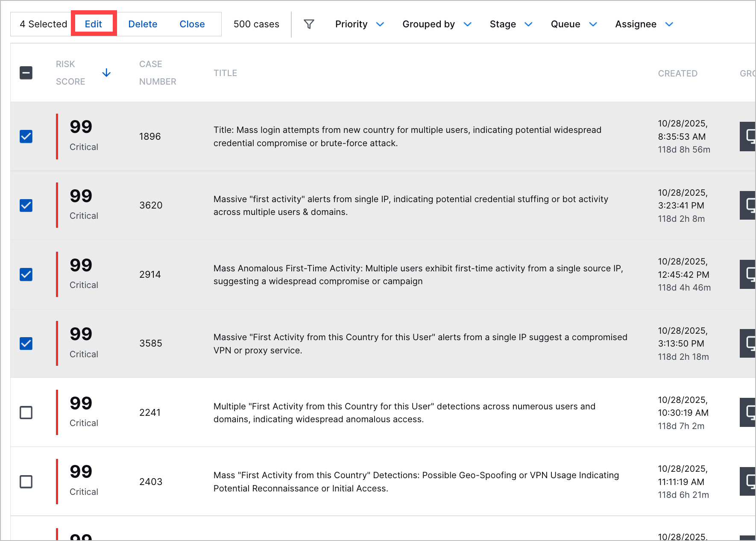Click the Close button

(192, 24)
